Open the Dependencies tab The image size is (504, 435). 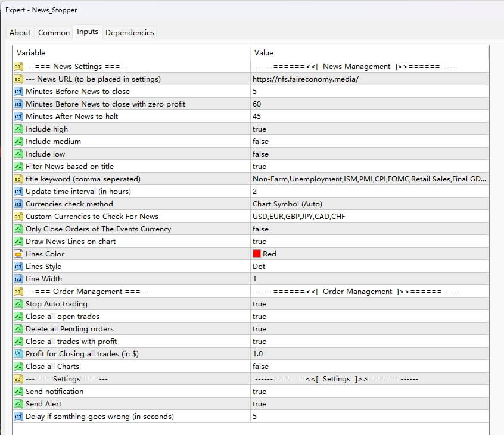[130, 33]
